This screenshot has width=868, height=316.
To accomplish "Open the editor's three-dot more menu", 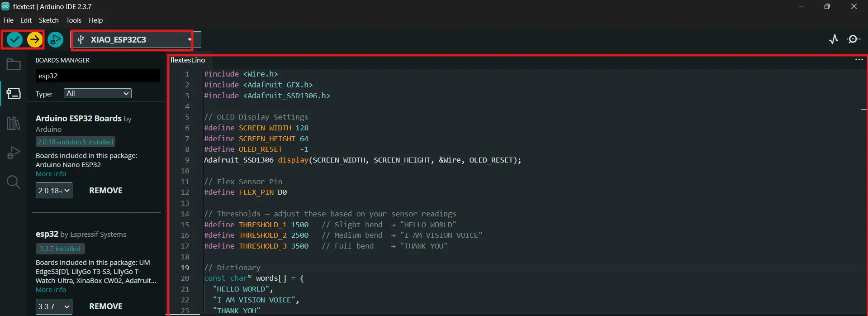I will point(859,60).
